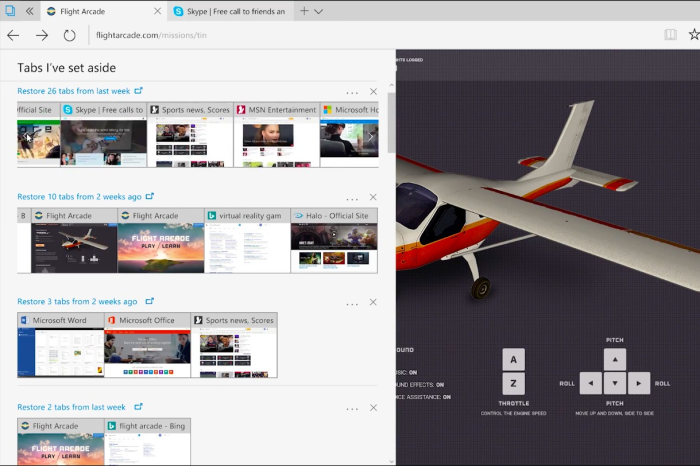Open Flight Arcade thumbnail in bottom group
Image resolution: width=700 pixels, height=466 pixels.
pyautogui.click(x=61, y=442)
